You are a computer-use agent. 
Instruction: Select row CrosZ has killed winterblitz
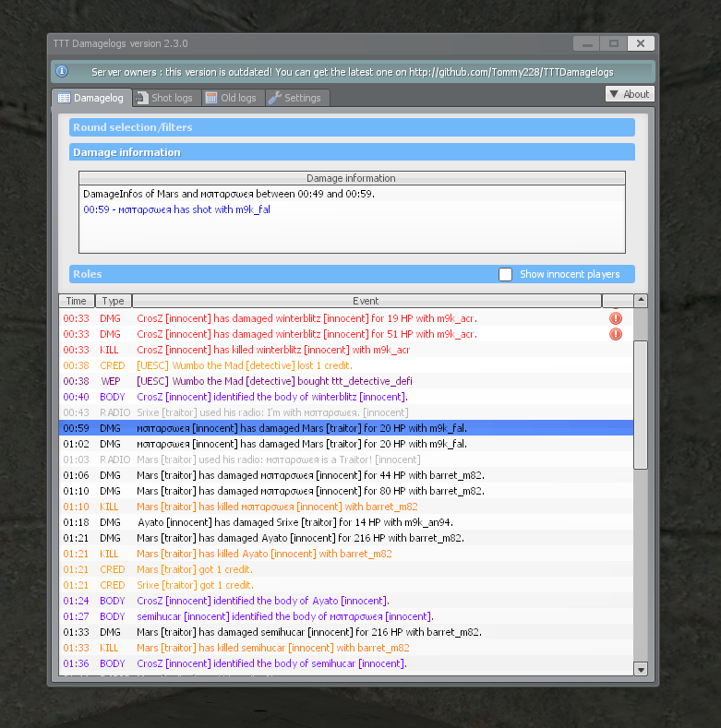click(x=346, y=350)
